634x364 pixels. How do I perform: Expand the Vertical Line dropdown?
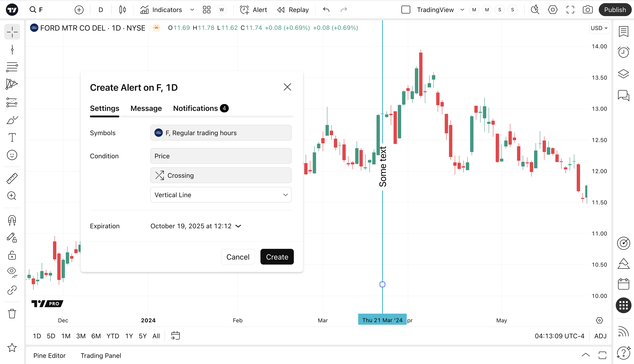[x=221, y=195]
